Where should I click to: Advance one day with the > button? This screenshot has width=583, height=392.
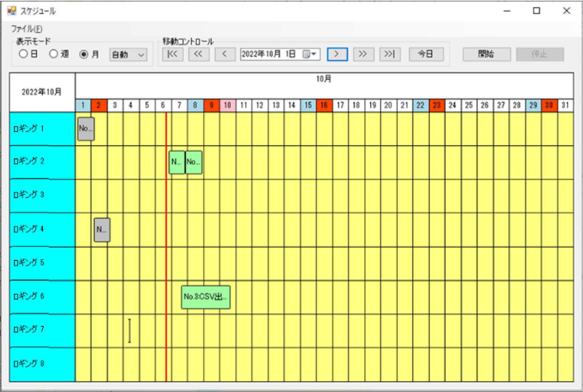click(x=337, y=54)
